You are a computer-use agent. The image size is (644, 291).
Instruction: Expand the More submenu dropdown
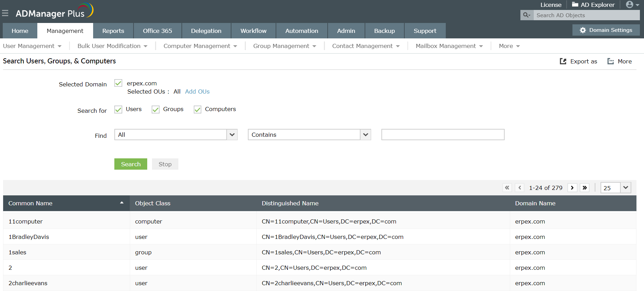(509, 46)
